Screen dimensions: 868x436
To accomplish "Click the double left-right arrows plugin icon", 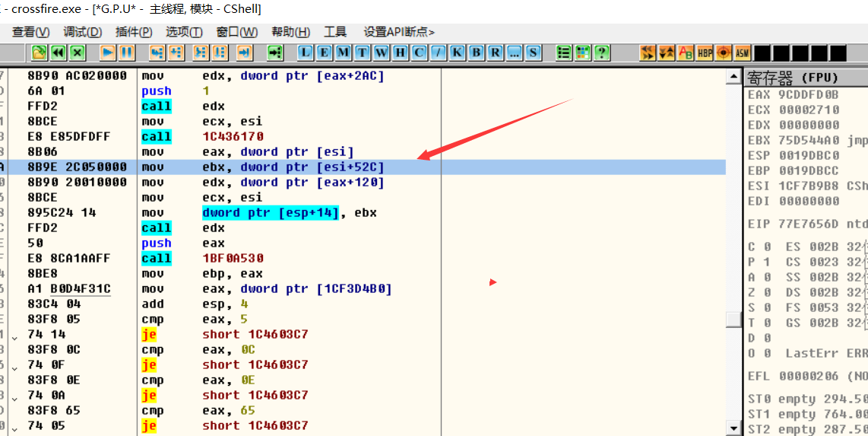I will (647, 53).
